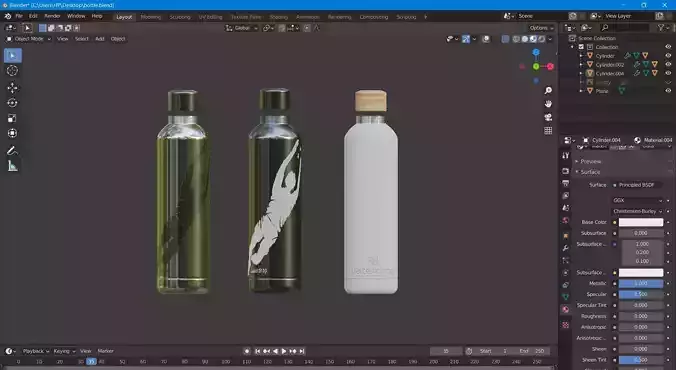This screenshot has width=676, height=370.
Task: Open the Modifier wrench properties tab
Action: 566,248
